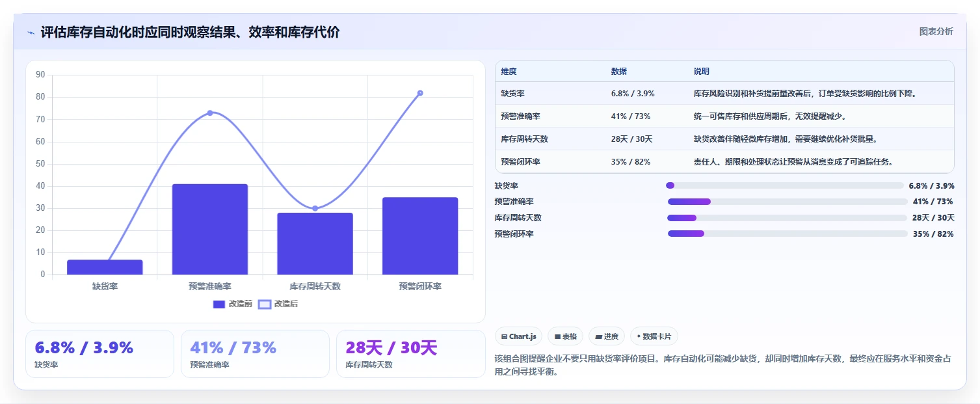This screenshot has height=404, width=980.
Task: Click the 6.8% / 3.9% data card
Action: click(99, 354)
